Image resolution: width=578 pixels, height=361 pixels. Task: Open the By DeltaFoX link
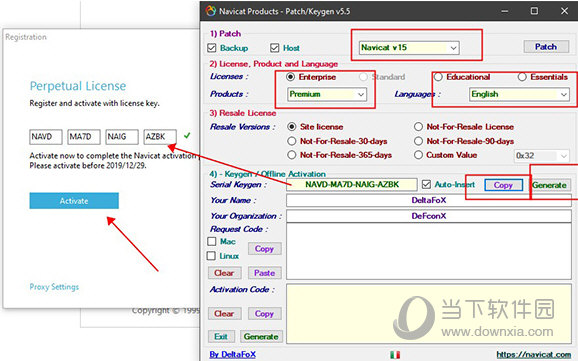[232, 355]
